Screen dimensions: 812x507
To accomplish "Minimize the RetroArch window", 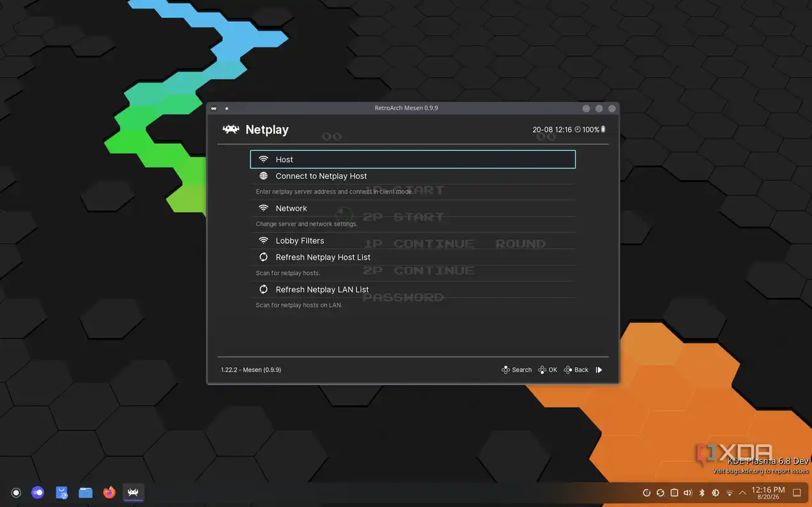I will 586,109.
